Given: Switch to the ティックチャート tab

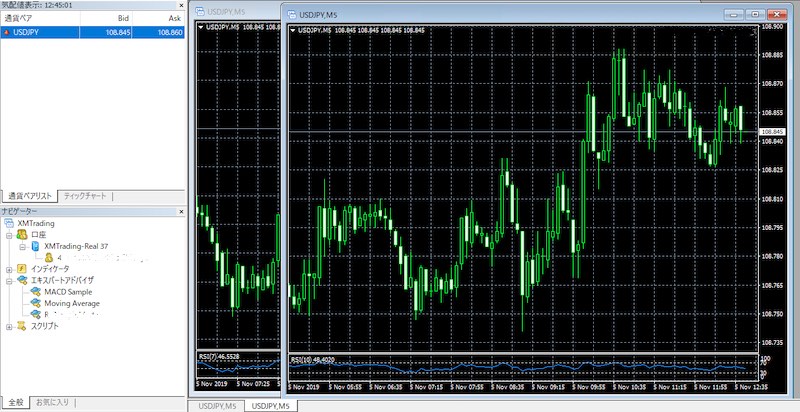Looking at the screenshot, I should coord(87,196).
